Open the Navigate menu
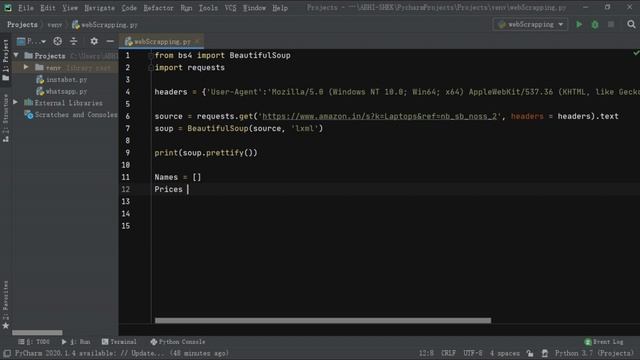The image size is (640, 360). click(100, 8)
